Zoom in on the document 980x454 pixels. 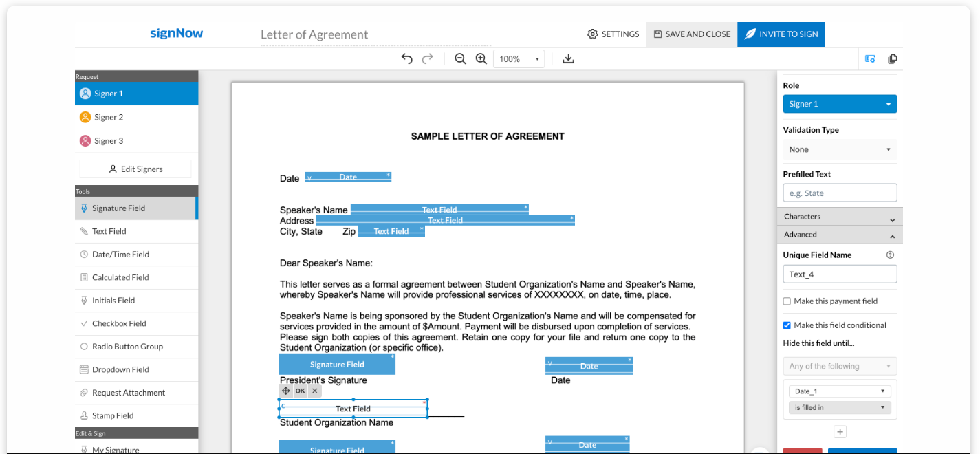[x=481, y=59]
